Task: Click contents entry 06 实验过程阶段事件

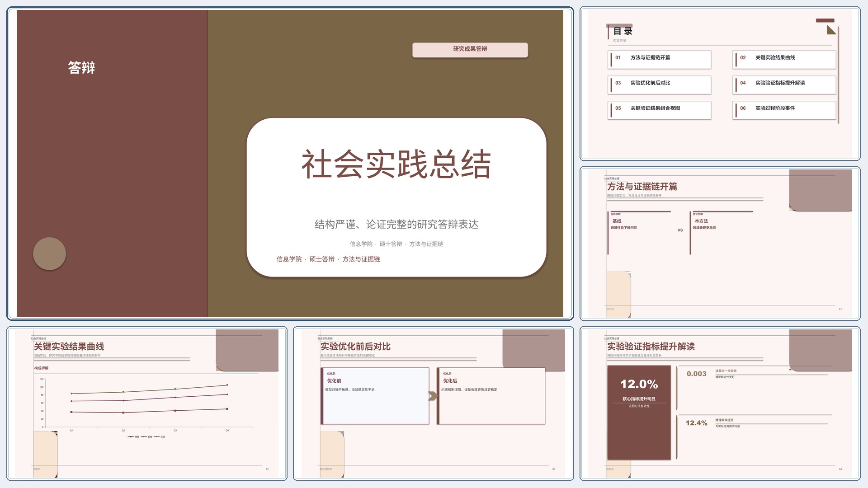Action: click(x=784, y=110)
